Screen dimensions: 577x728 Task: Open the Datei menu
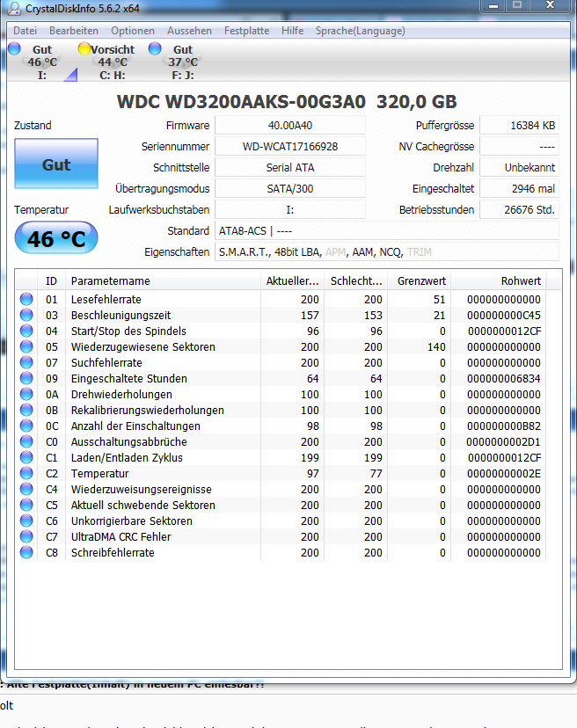tap(26, 31)
